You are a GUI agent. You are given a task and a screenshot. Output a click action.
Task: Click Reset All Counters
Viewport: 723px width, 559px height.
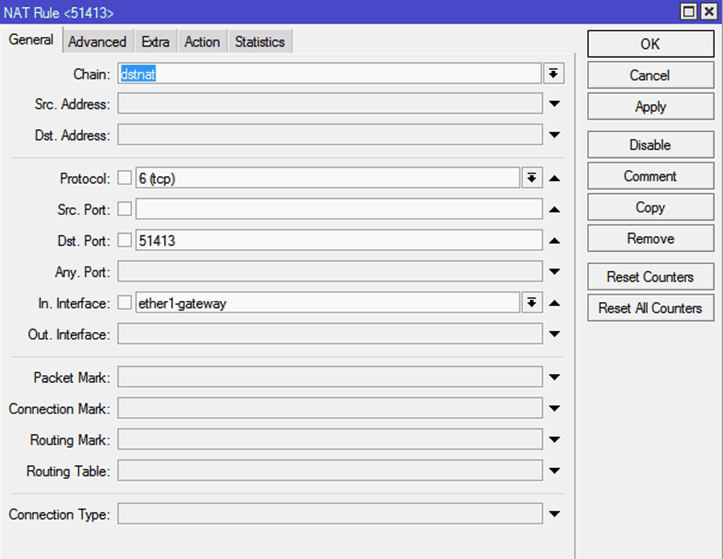(651, 308)
